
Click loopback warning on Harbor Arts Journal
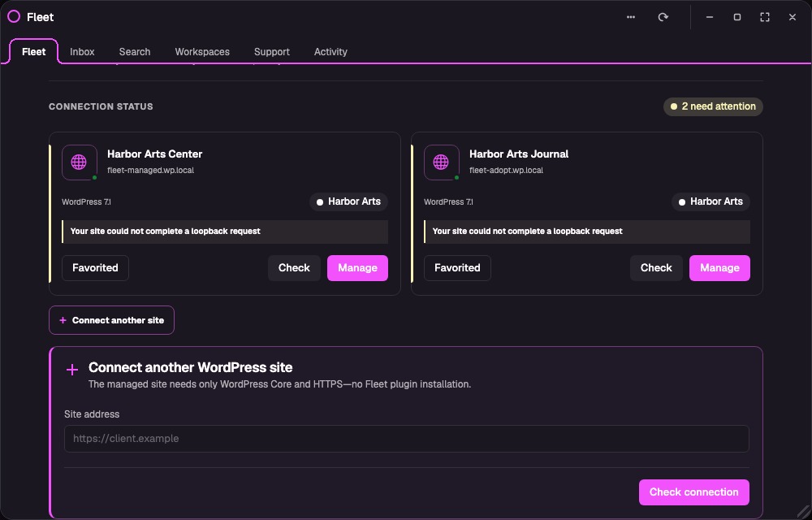pyautogui.click(x=587, y=232)
